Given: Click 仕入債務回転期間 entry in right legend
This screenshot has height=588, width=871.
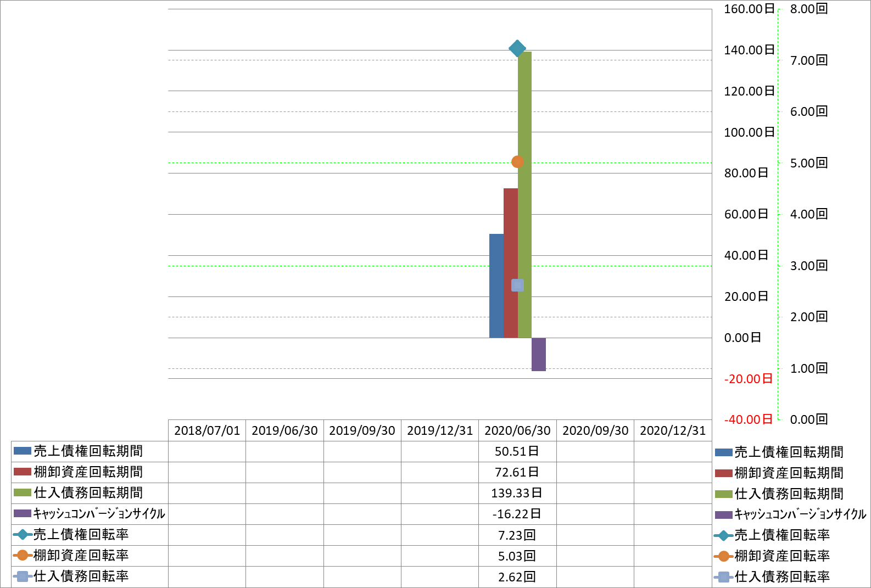Looking at the screenshot, I should (x=779, y=494).
